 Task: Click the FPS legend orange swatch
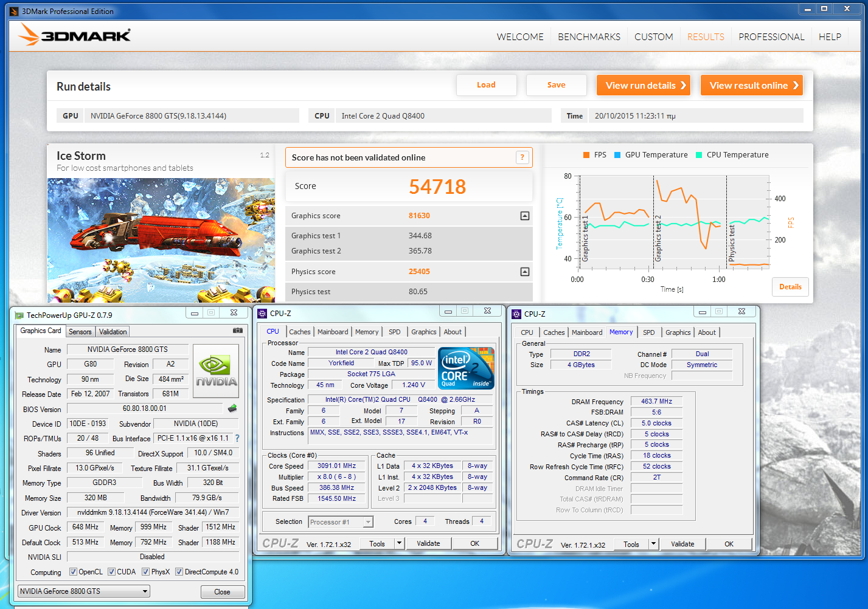586,155
